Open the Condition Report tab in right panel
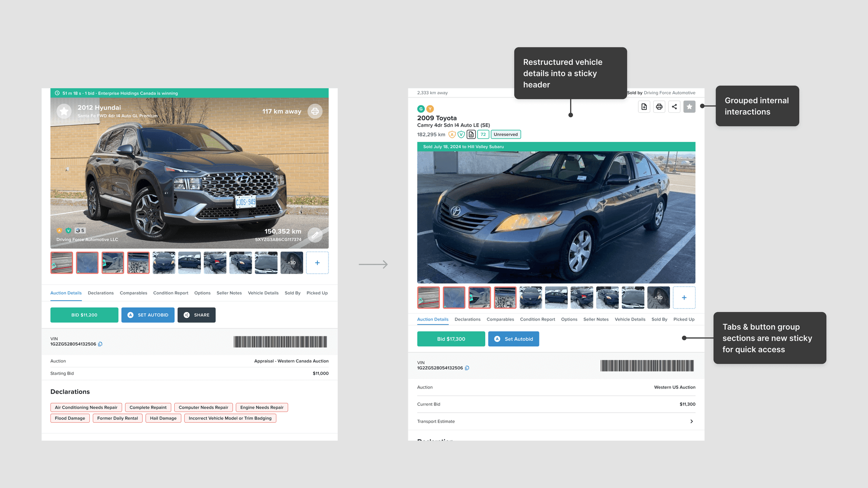Screen dimensions: 868x488 tap(537, 319)
